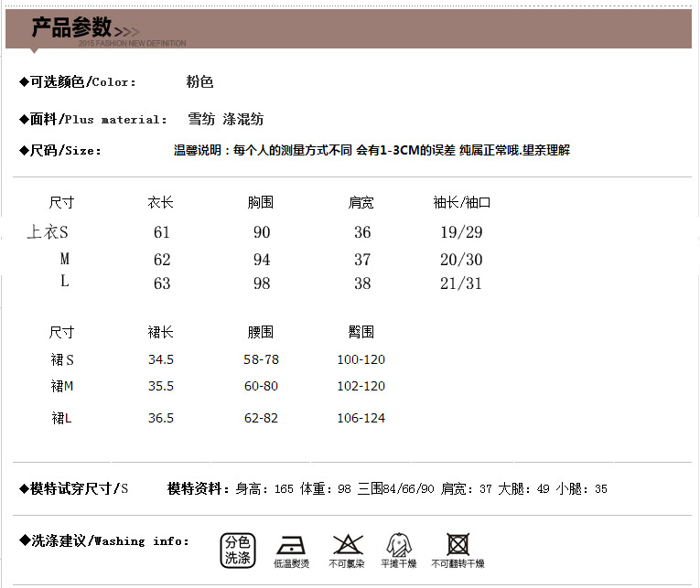This screenshot has width=700, height=588.
Task: Click the 衣长 value 61
Action: pos(162,232)
